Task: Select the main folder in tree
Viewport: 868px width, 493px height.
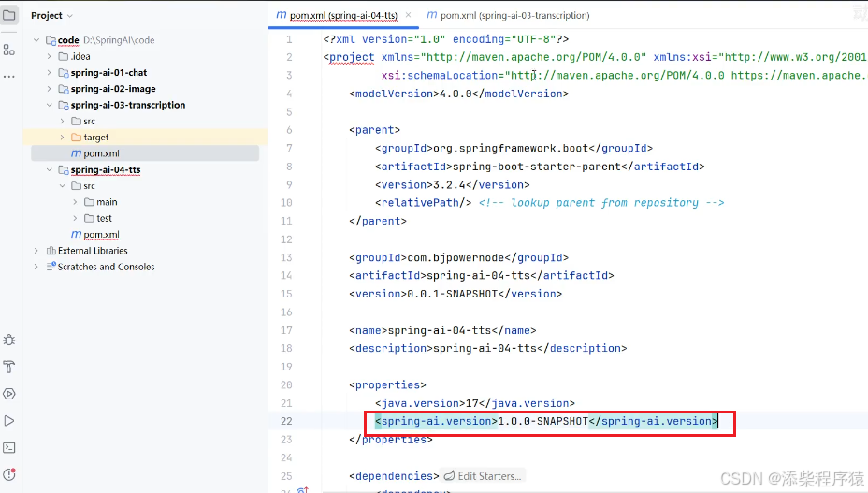Action: tap(107, 202)
